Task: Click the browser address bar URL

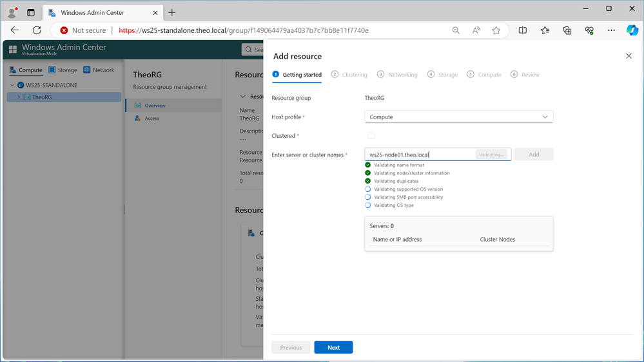Action: [244, 30]
